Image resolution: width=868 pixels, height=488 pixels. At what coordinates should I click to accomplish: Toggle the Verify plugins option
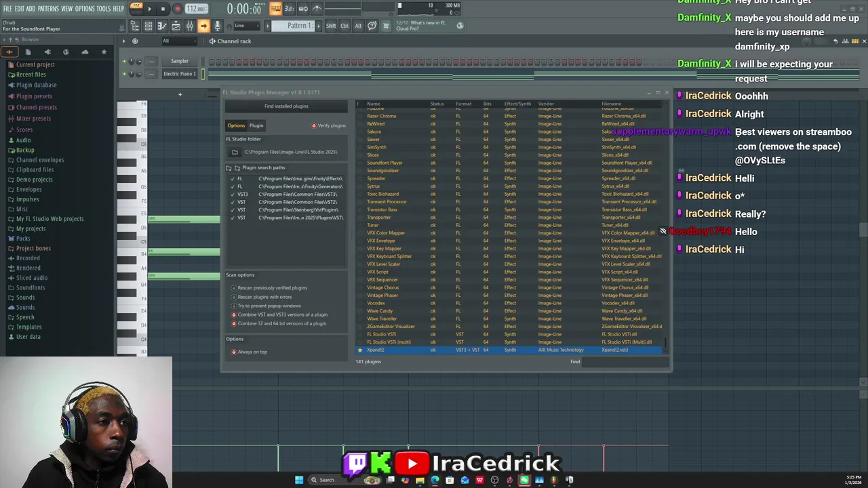click(329, 125)
